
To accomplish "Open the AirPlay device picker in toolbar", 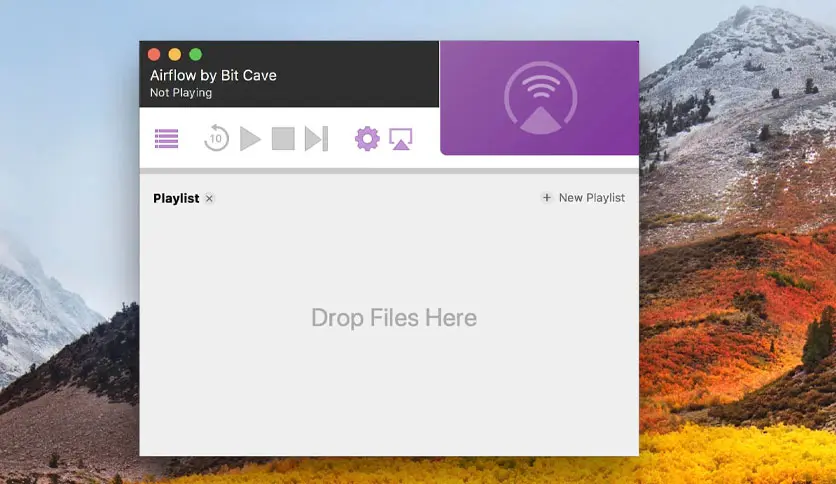I will tap(401, 139).
